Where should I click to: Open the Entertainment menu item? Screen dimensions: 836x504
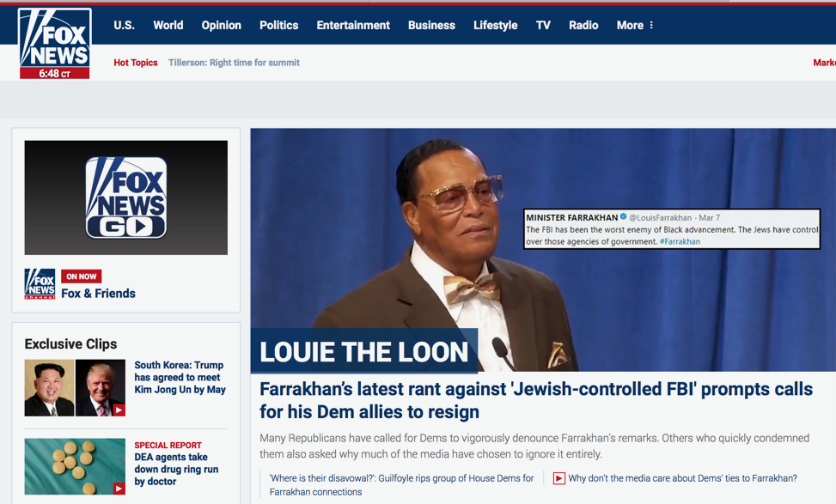[x=353, y=26]
